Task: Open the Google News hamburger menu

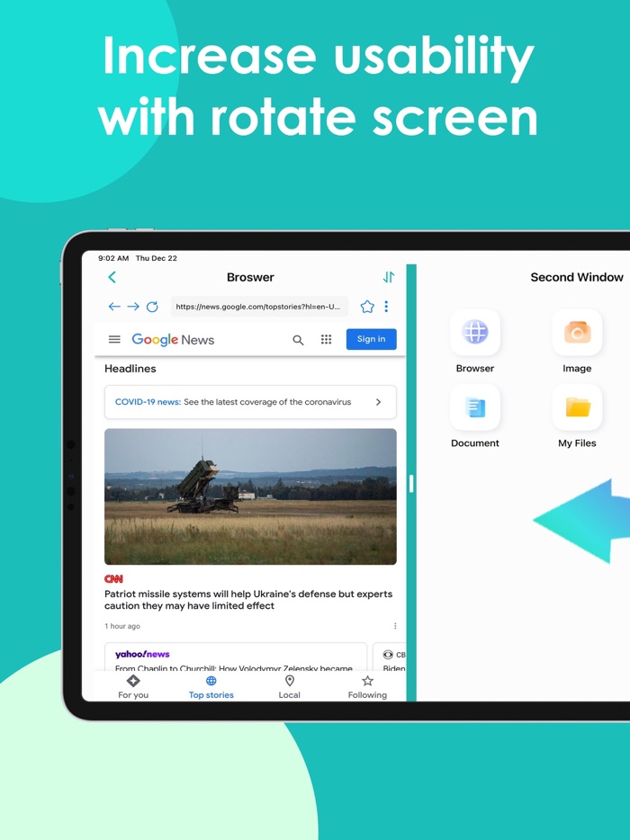Action: click(x=114, y=339)
